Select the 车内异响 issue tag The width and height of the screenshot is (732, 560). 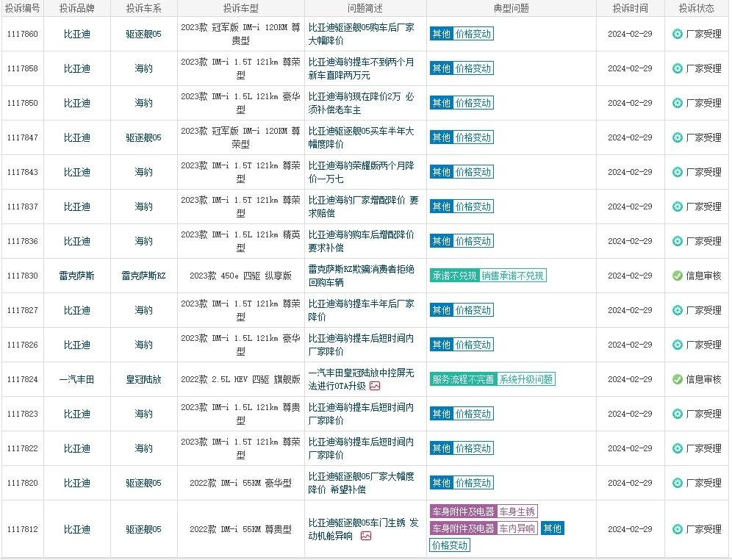click(x=517, y=528)
